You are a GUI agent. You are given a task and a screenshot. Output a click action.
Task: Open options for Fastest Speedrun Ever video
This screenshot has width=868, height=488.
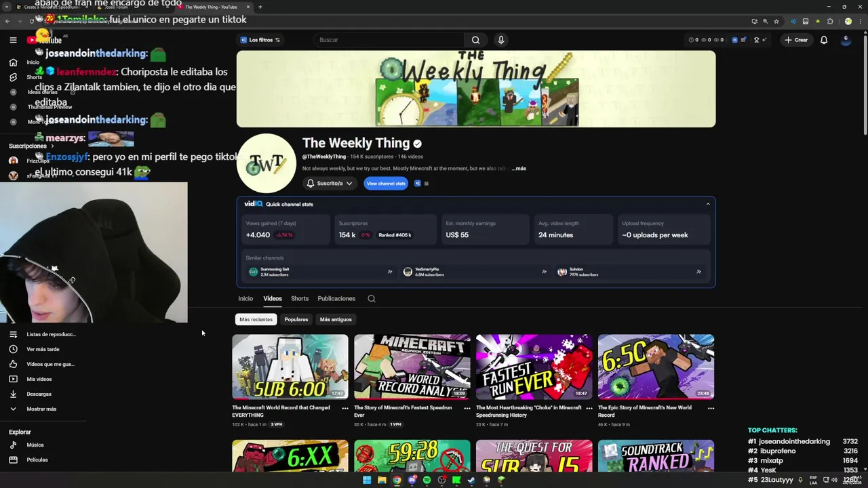click(467, 408)
